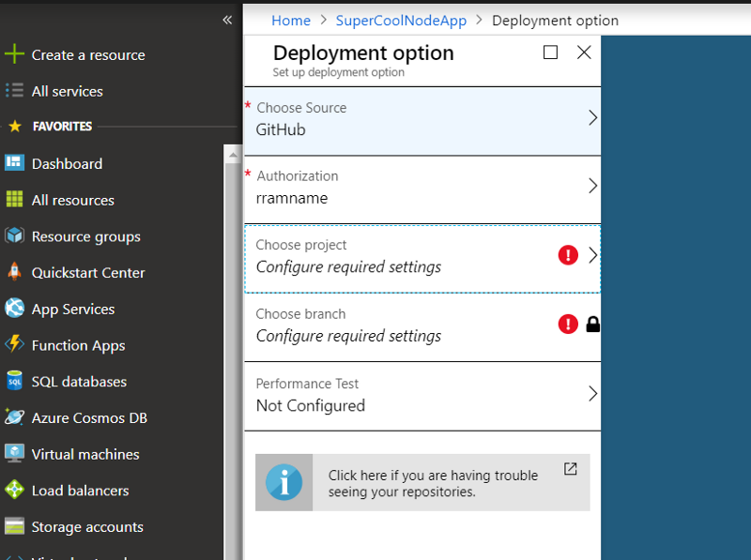Click the Deployment option breadcrumb
751x560 pixels.
pyautogui.click(x=555, y=21)
